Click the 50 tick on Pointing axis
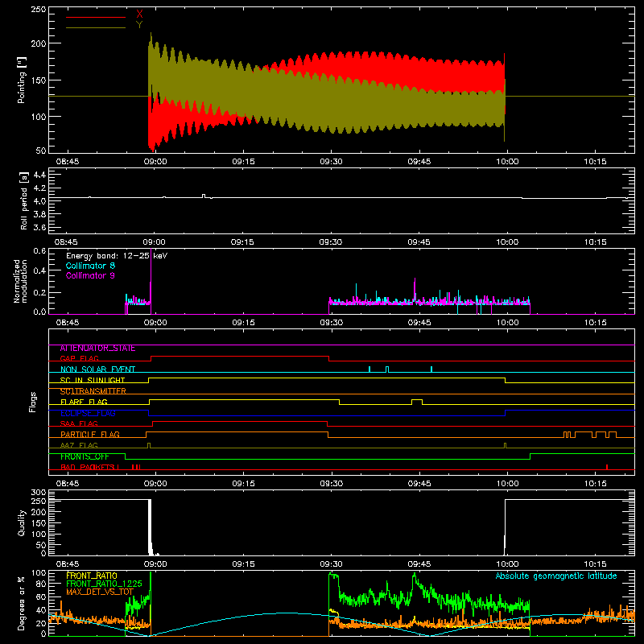The width and height of the screenshot is (644, 644). (41, 151)
